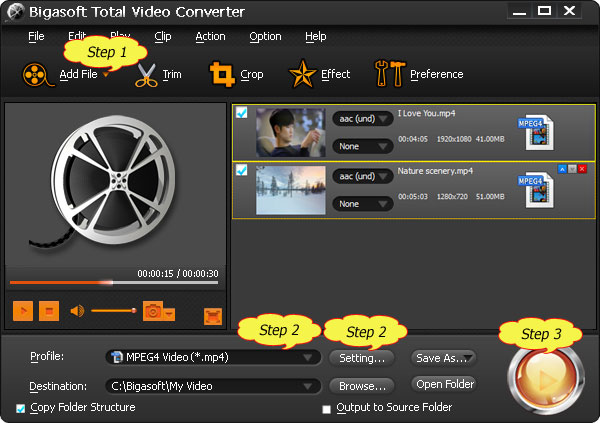
Task: Uncheck the I Love You.mp4 checkbox
Action: click(241, 113)
